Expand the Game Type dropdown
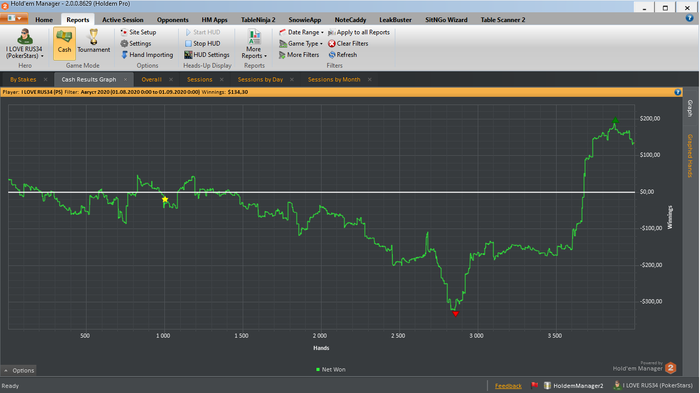Screen dimensions: 700x393 (301, 43)
